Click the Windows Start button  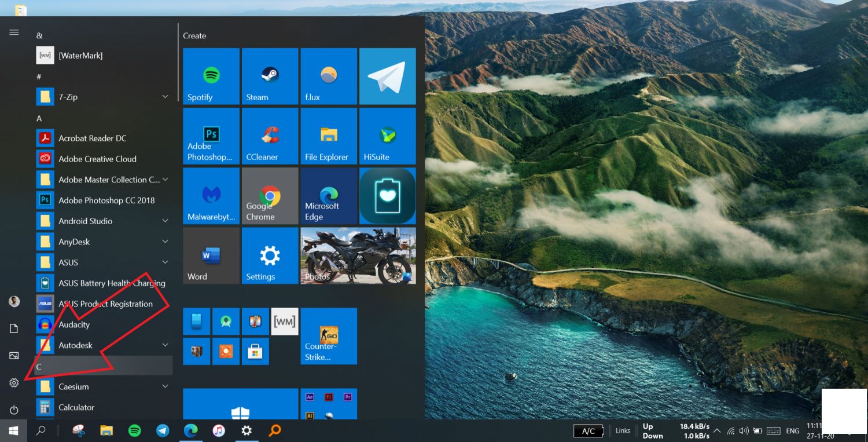click(x=13, y=431)
